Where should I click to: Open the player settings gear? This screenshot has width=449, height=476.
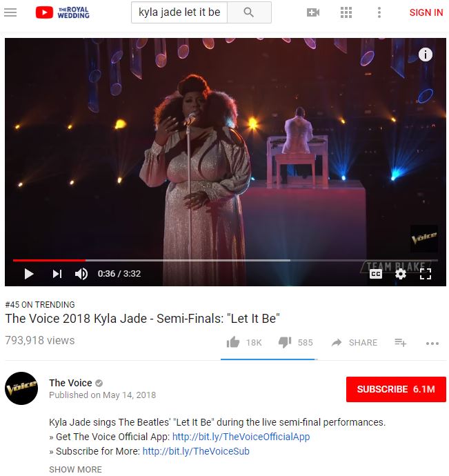(x=401, y=274)
